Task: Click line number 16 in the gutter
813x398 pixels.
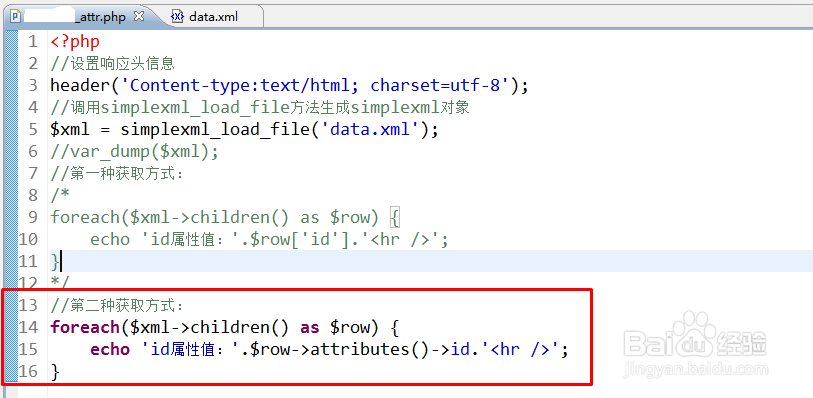Action: coord(29,372)
